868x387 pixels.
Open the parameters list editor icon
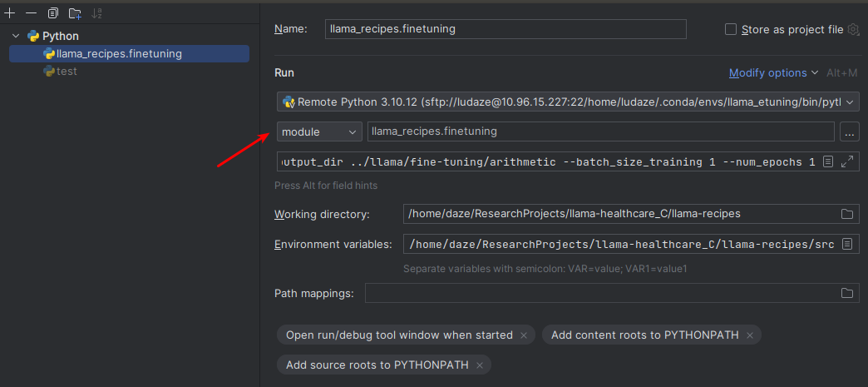pyautogui.click(x=828, y=162)
